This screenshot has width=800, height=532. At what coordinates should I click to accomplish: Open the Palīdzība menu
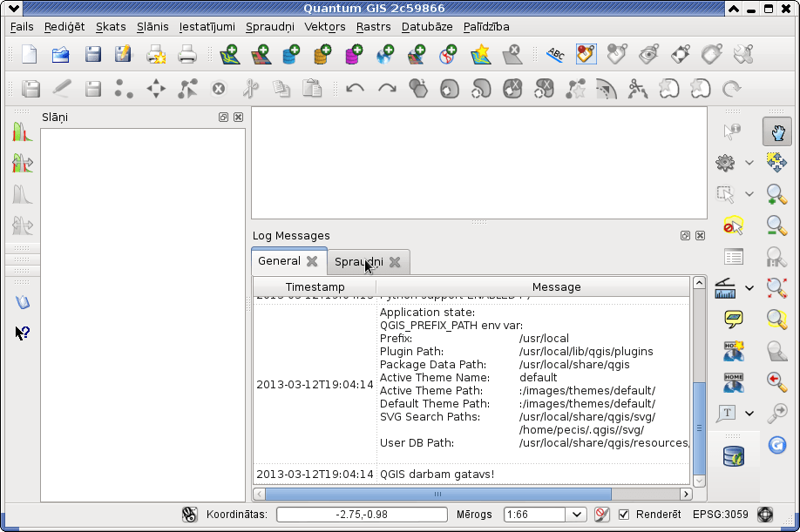486,26
